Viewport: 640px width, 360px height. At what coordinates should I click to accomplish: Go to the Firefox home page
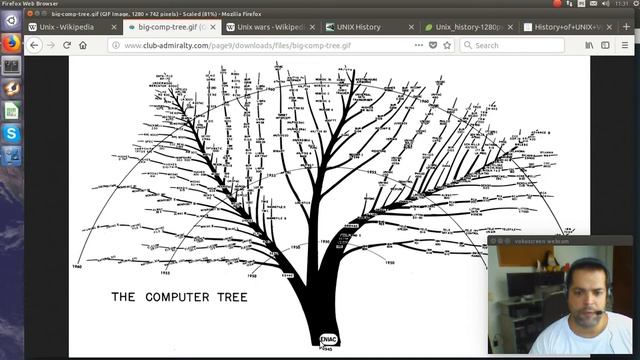[x=83, y=45]
